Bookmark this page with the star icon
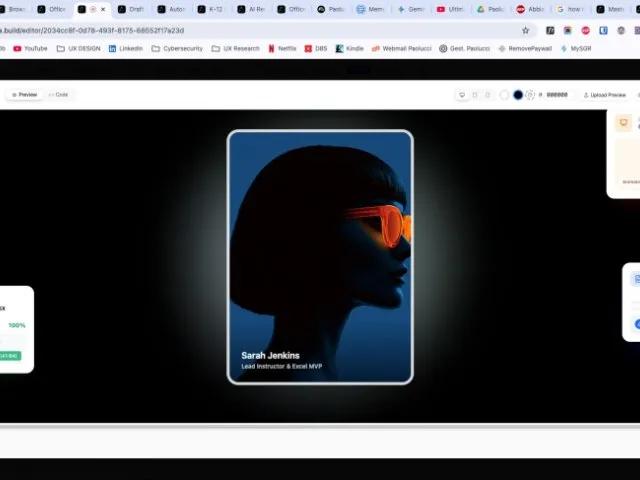640x480 pixels. point(526,30)
